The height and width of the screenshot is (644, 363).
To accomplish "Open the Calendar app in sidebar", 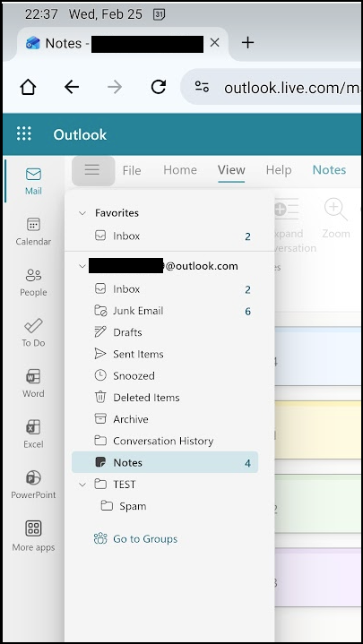I will click(33, 232).
